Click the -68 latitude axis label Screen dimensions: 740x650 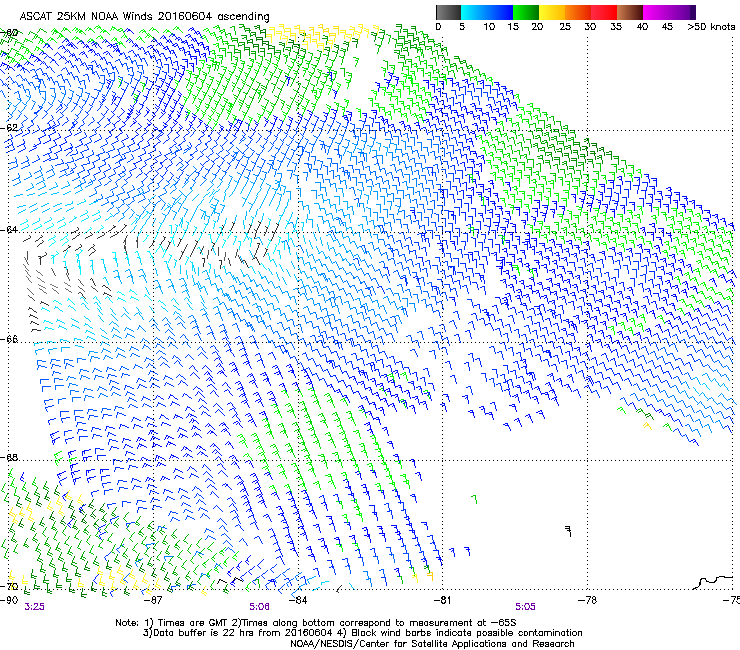point(9,458)
